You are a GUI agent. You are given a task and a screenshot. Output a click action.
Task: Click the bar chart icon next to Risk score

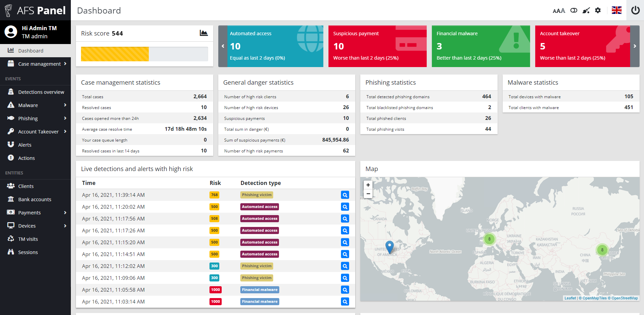tap(204, 33)
